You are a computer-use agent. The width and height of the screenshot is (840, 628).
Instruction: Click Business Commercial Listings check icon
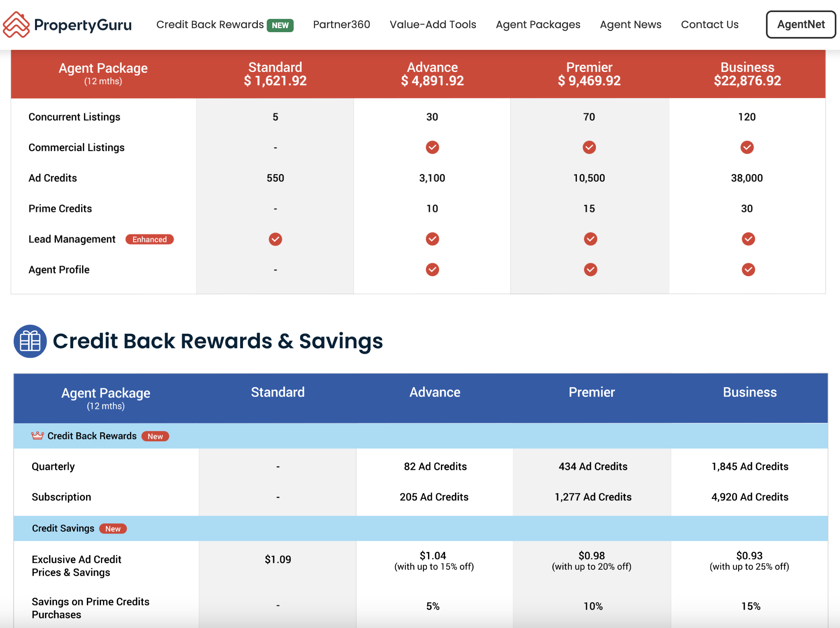coord(747,148)
